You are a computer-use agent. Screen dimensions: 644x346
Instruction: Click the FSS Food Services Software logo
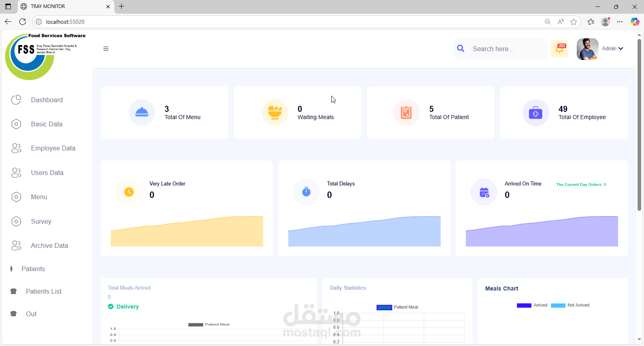tap(45, 56)
